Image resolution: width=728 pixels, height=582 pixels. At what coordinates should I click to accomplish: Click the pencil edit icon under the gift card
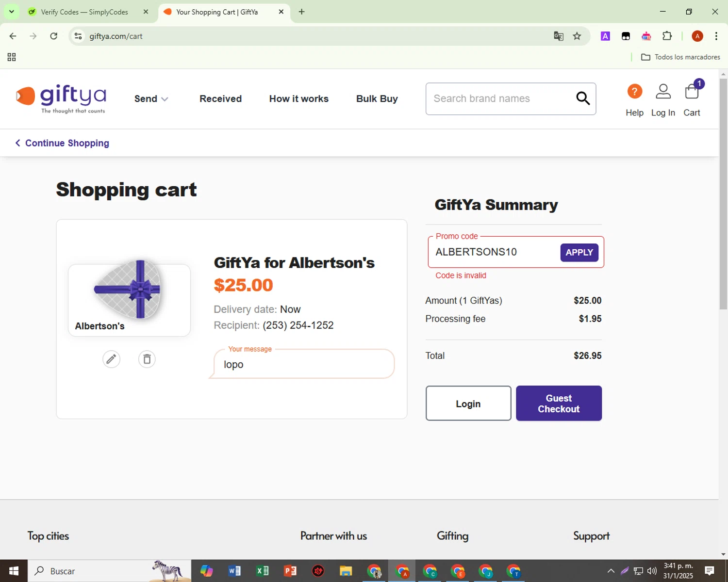(111, 359)
